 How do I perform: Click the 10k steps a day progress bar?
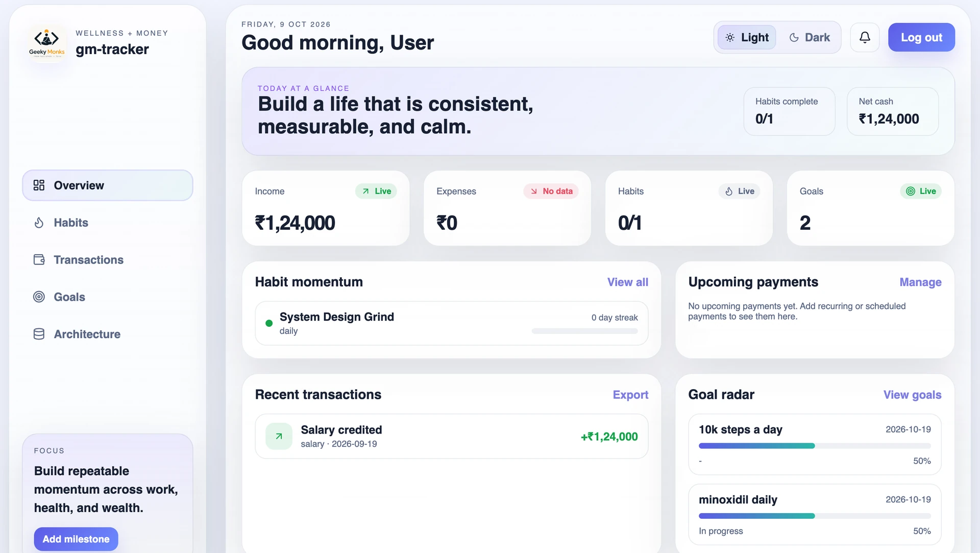pos(815,446)
